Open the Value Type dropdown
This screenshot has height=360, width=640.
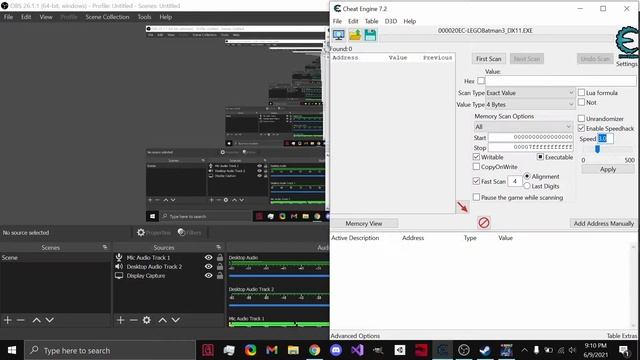point(530,104)
